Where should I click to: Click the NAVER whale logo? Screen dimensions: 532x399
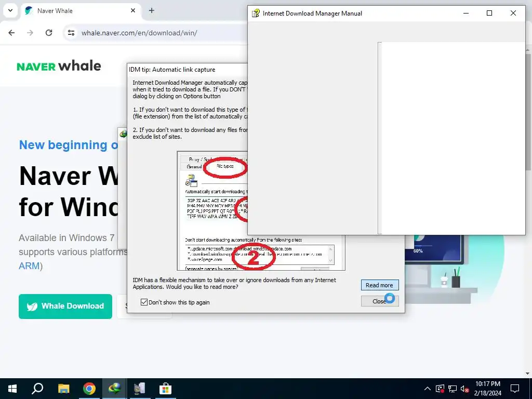[x=59, y=66]
